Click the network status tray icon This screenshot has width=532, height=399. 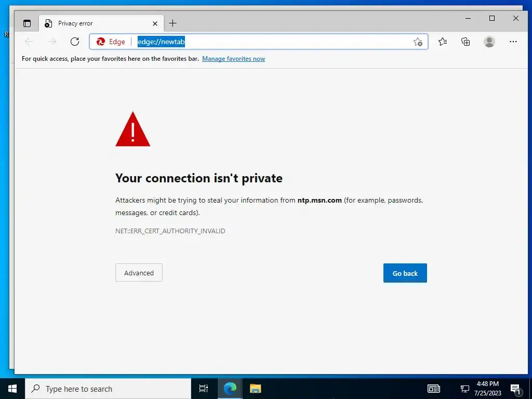click(464, 389)
